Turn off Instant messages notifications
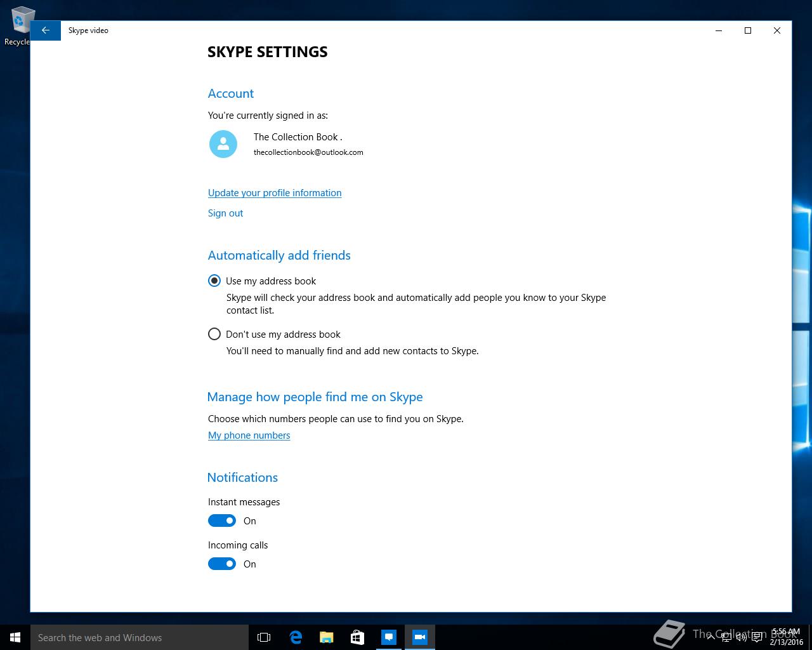Image resolution: width=812 pixels, height=650 pixels. (x=222, y=521)
